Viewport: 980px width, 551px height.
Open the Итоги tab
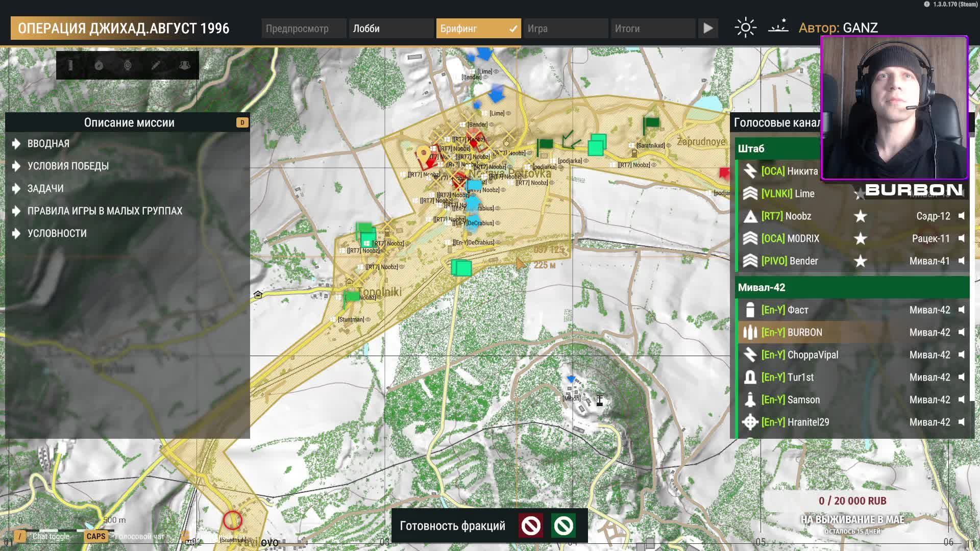pyautogui.click(x=652, y=29)
